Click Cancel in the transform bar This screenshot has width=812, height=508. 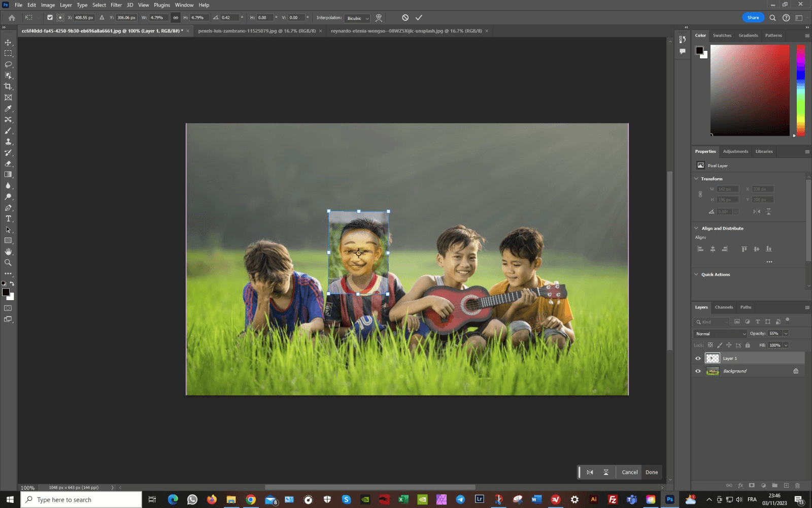(630, 472)
